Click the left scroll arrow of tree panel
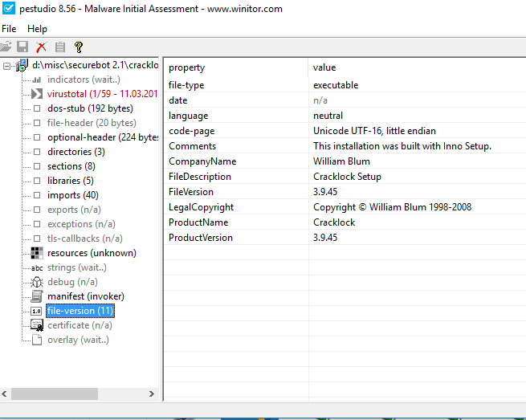526x420 pixels. [6, 394]
